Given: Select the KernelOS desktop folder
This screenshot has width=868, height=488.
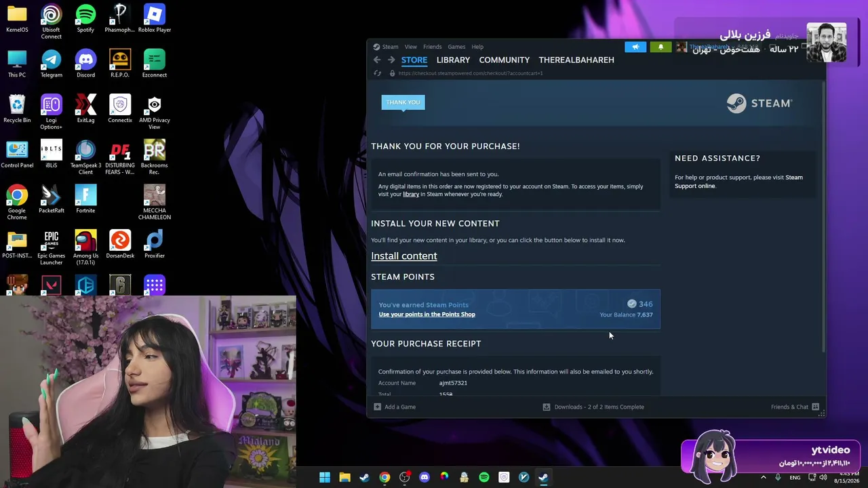Looking at the screenshot, I should click(17, 18).
